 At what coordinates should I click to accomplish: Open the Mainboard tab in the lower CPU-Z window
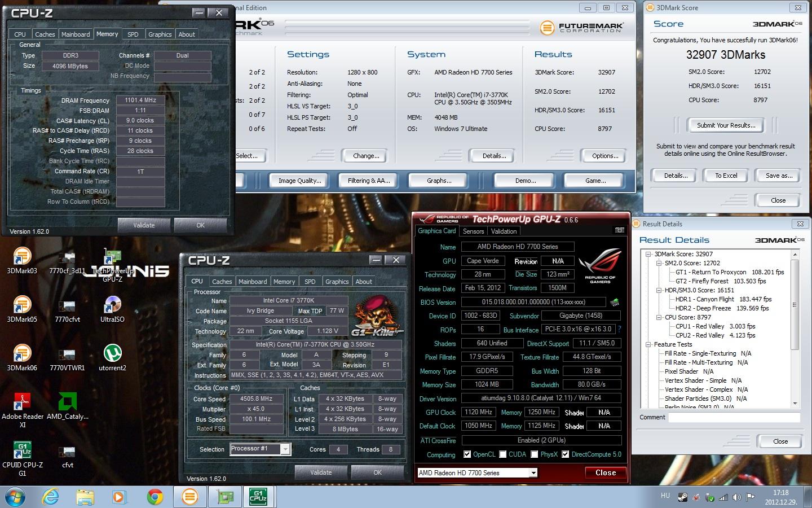[x=253, y=282]
